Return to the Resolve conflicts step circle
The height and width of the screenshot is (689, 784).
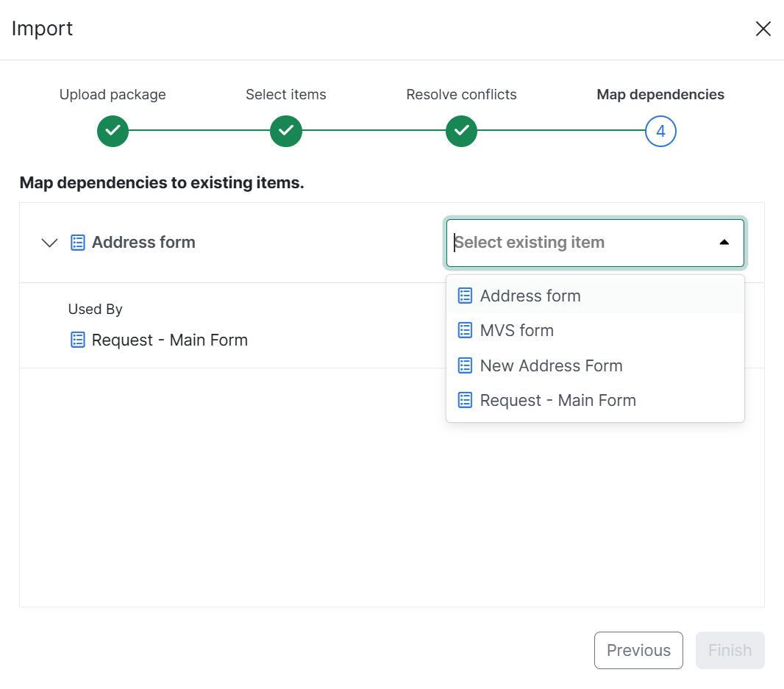[461, 131]
